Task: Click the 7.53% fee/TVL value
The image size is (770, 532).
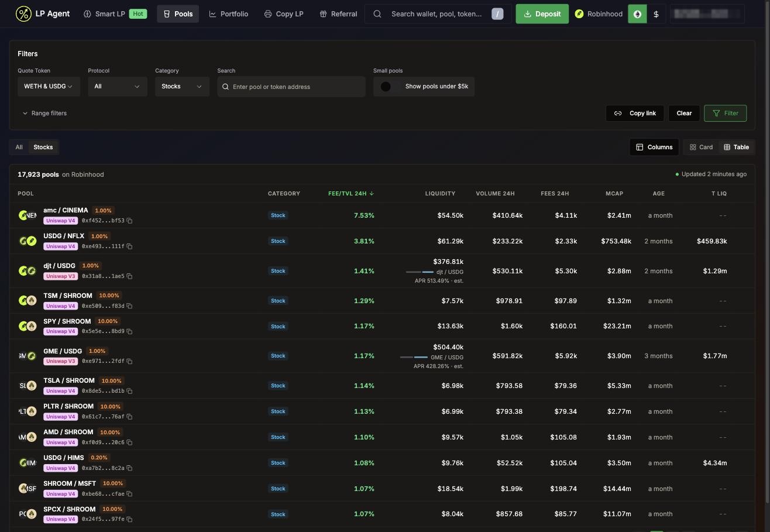Action: click(364, 215)
